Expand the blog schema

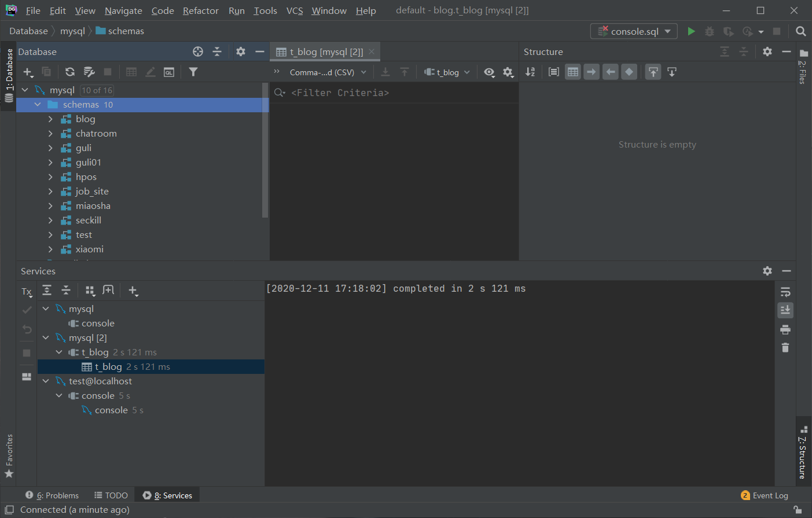click(x=50, y=119)
